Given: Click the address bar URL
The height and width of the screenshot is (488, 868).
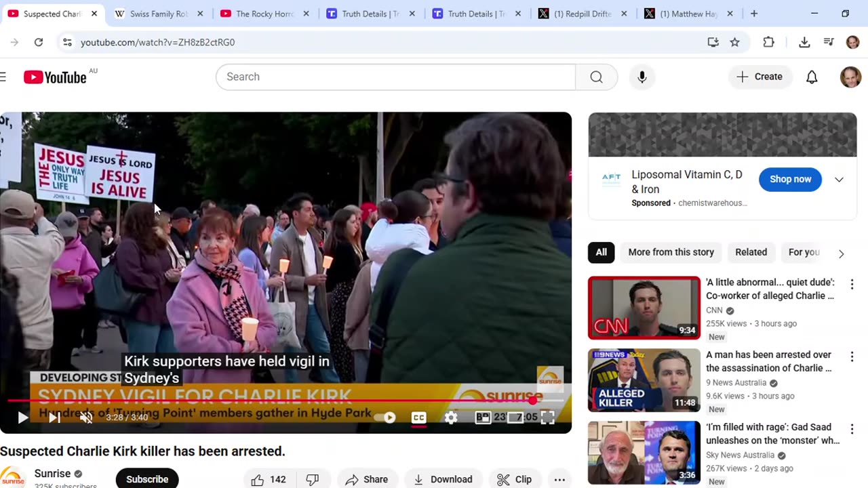Looking at the screenshot, I should [157, 42].
